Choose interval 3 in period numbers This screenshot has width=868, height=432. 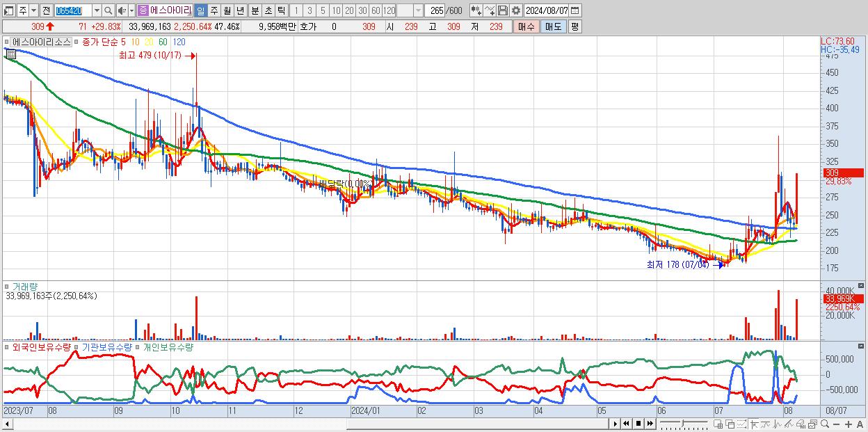click(x=310, y=10)
